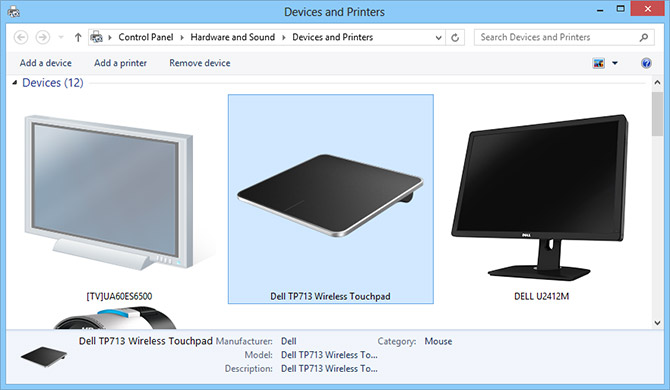The width and height of the screenshot is (670, 390).
Task: Click the view layout icon
Action: [599, 63]
